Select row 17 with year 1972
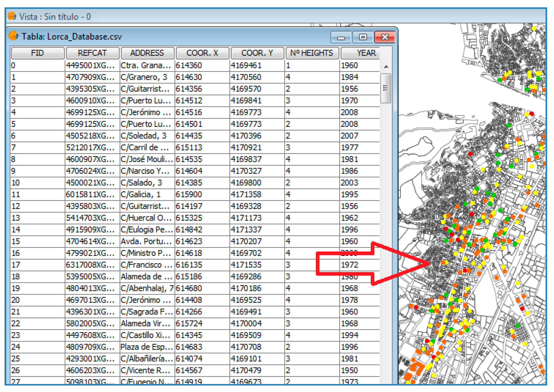This screenshot has width=554, height=392. click(x=350, y=265)
